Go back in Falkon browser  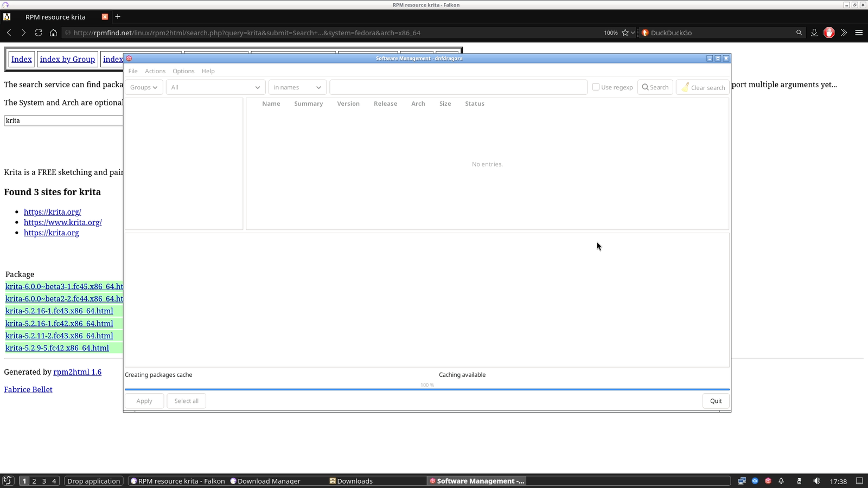9,33
